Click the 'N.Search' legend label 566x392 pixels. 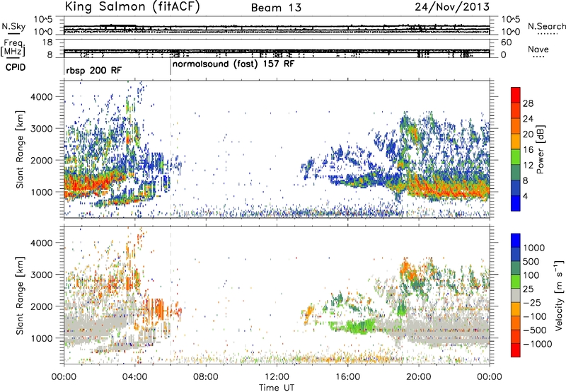tap(546, 26)
